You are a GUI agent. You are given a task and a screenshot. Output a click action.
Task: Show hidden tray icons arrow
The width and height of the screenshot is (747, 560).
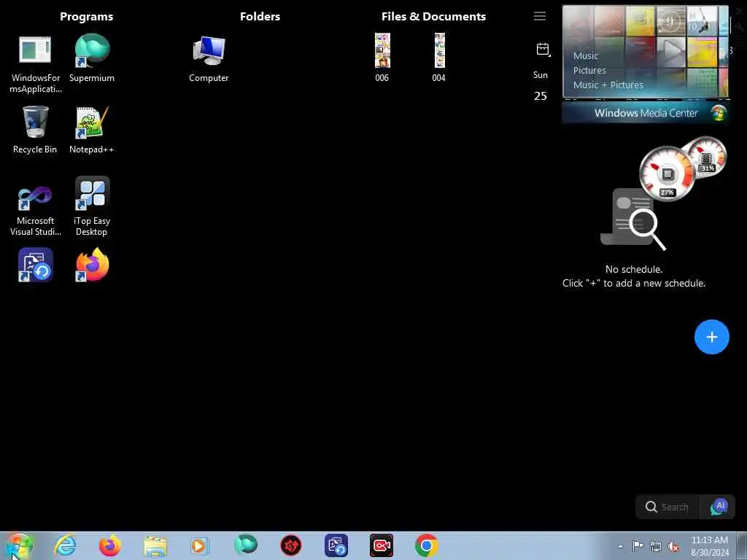(620, 546)
